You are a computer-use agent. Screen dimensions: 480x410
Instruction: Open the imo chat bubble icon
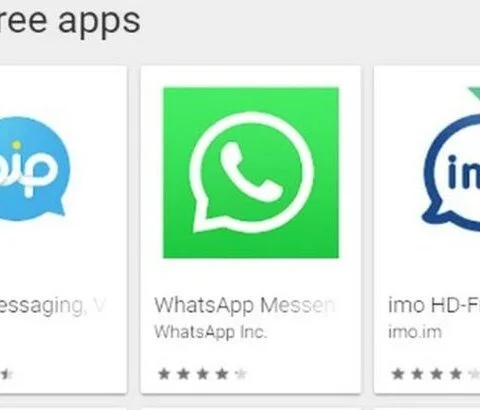pos(452,173)
